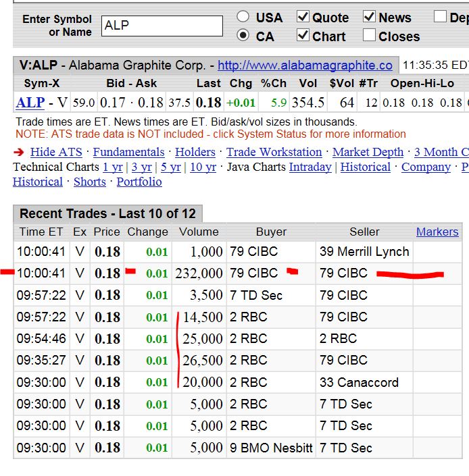The image size is (469, 476).
Task: Open the alabamagraphite.co website link
Action: click(x=305, y=65)
